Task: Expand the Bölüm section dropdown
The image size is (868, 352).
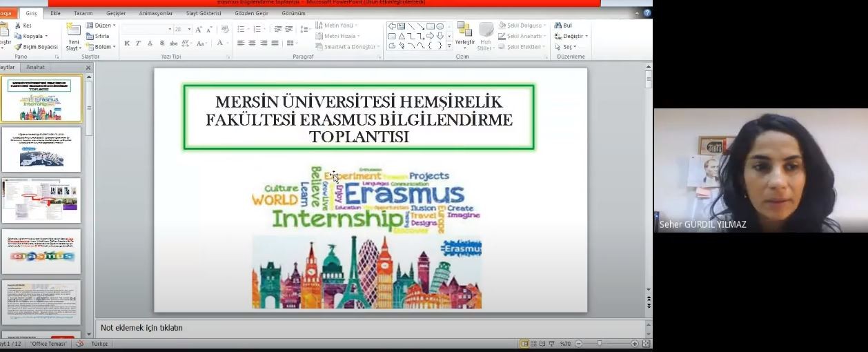Action: pos(101,47)
